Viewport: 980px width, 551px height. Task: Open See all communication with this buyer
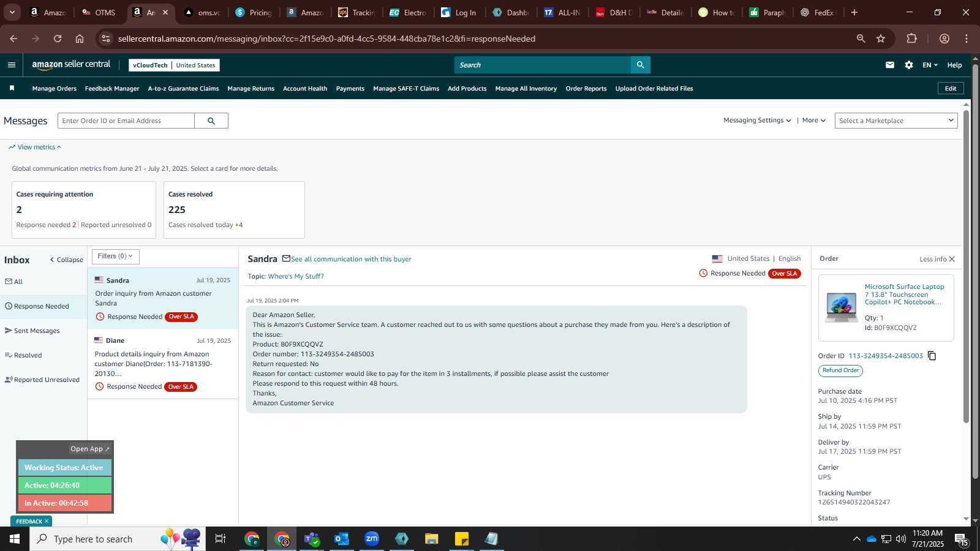[x=351, y=259]
